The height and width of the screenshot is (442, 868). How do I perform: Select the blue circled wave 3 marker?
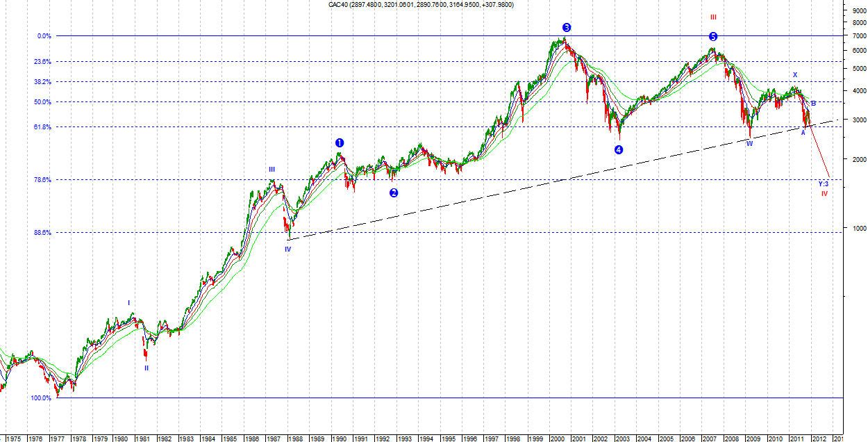pyautogui.click(x=567, y=28)
